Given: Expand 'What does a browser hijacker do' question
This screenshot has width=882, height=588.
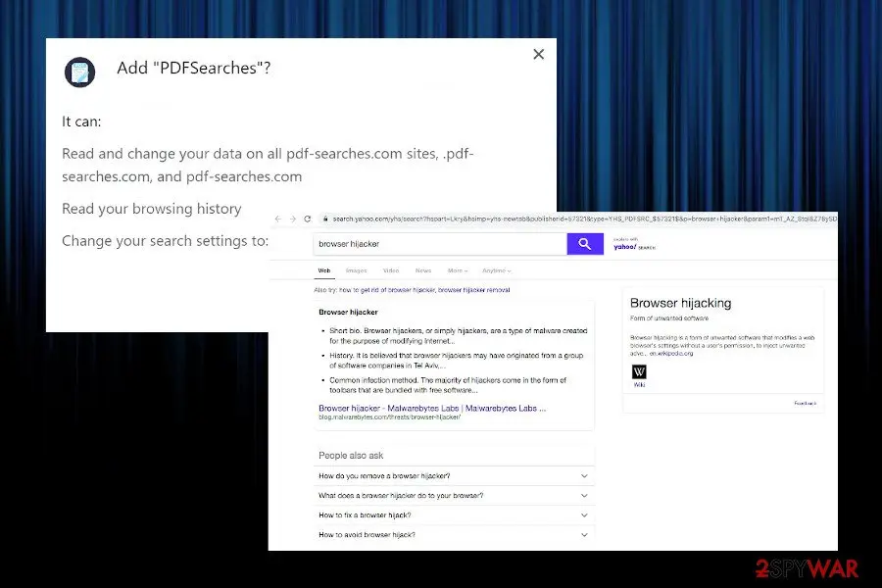Looking at the screenshot, I should [x=454, y=496].
